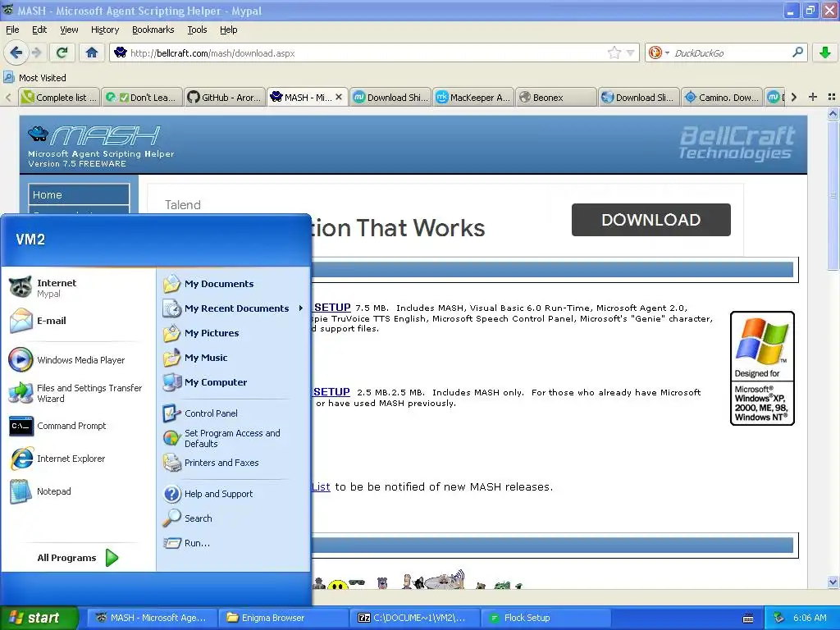The height and width of the screenshot is (630, 840).
Task: Click the second SETUP link (2.5 MB)
Action: (x=331, y=392)
